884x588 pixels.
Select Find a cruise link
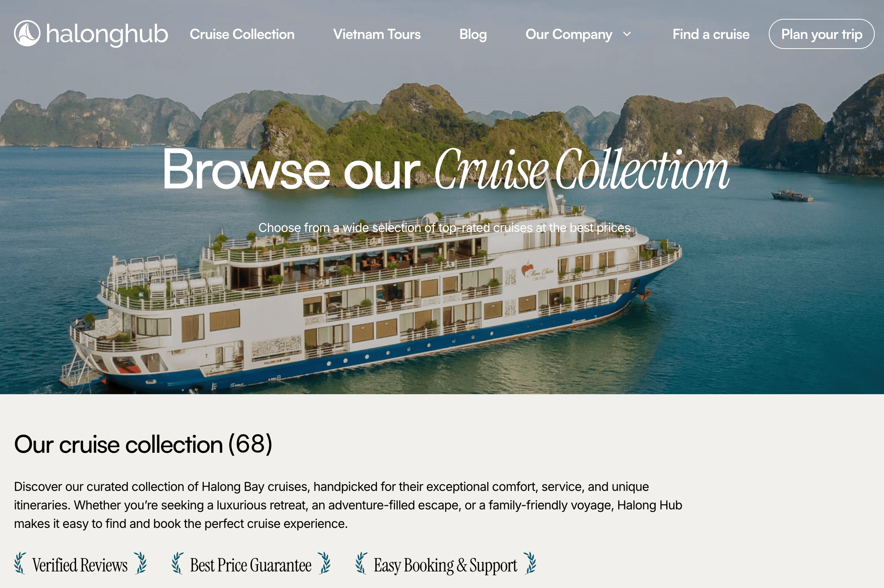coord(711,34)
